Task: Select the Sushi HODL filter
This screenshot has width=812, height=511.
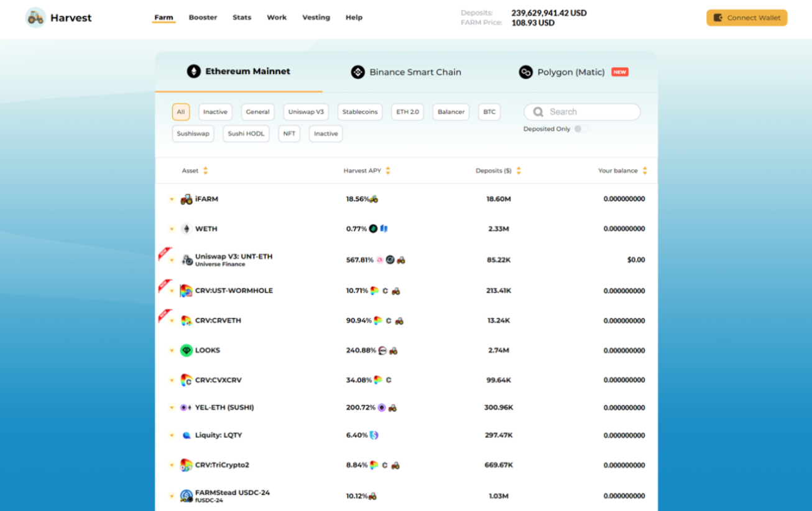Action: (246, 134)
